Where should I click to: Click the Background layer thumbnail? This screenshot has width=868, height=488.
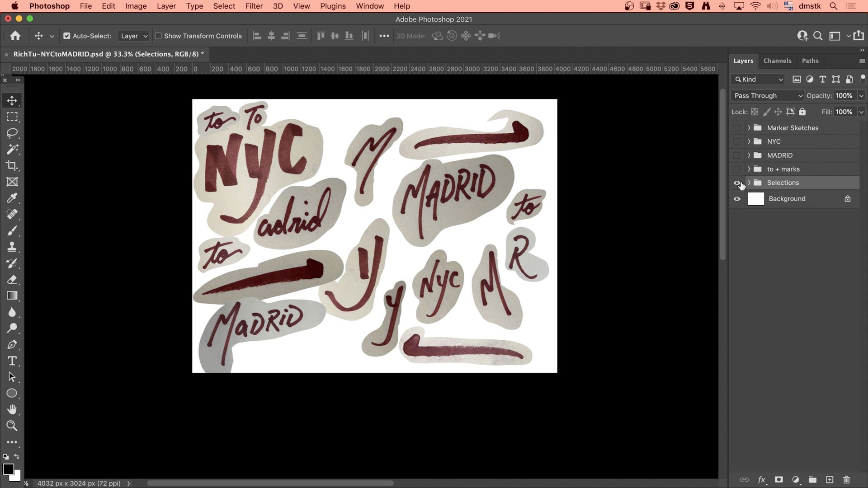point(755,199)
